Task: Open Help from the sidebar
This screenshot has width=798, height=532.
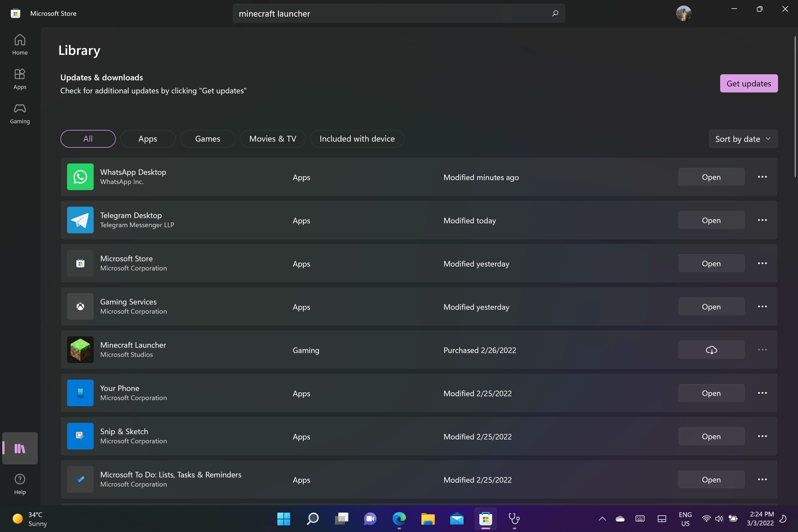Action: click(20, 484)
